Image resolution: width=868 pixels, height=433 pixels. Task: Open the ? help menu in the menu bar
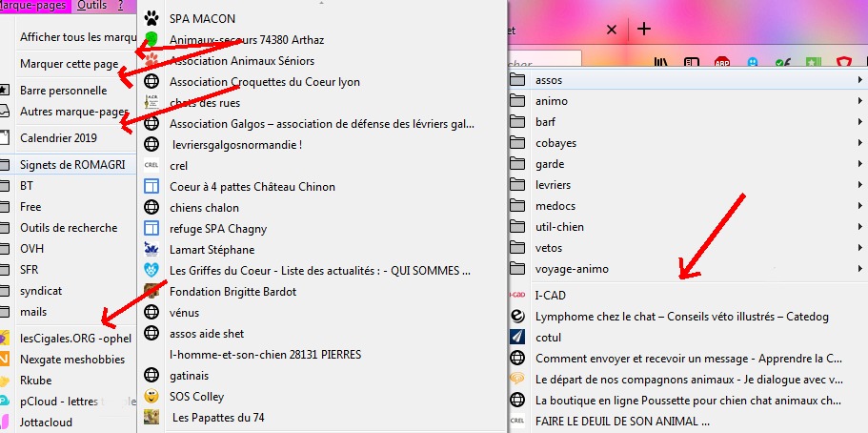pyautogui.click(x=121, y=6)
